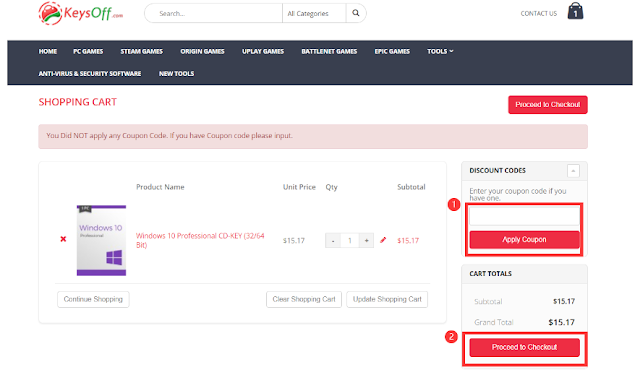Click the Unit Price column header
The width and height of the screenshot is (640, 370).
coord(299,187)
